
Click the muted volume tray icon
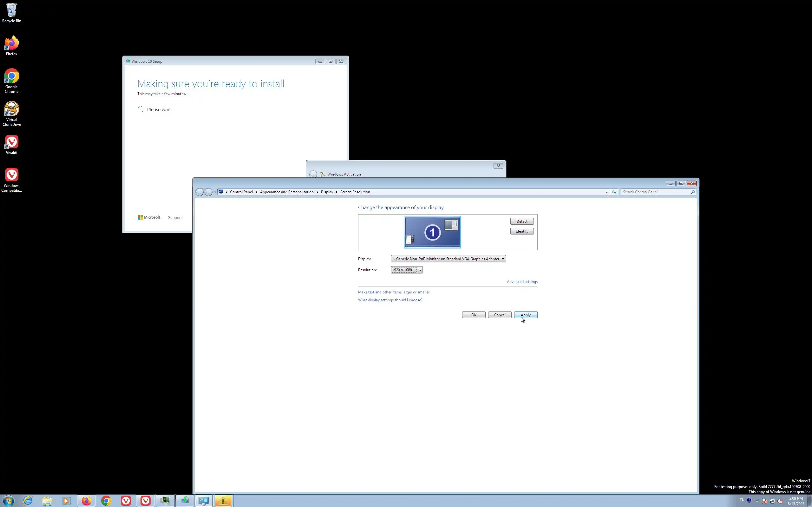pos(780,501)
